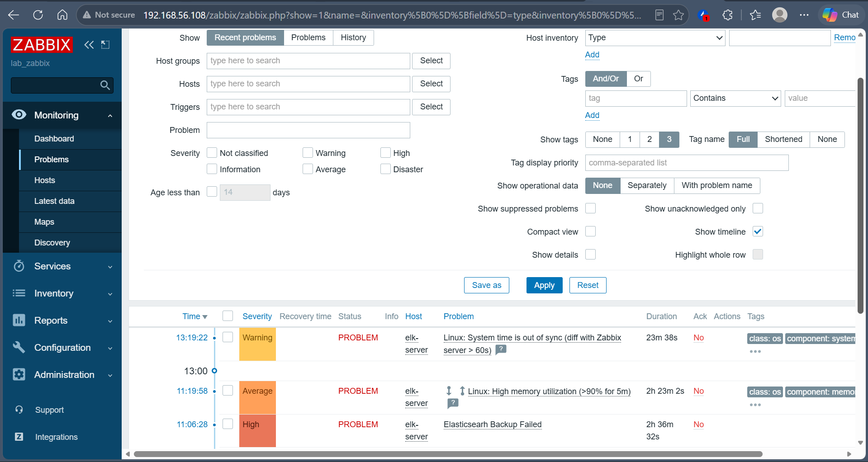Check the Not classified severity box
This screenshot has height=462, width=868.
(x=212, y=153)
